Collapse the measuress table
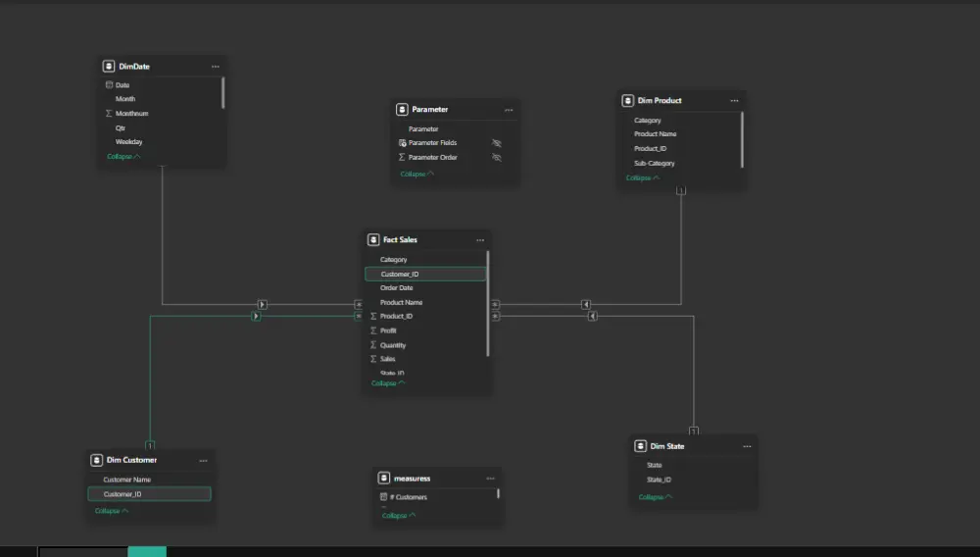The width and height of the screenshot is (980, 557). 399,516
